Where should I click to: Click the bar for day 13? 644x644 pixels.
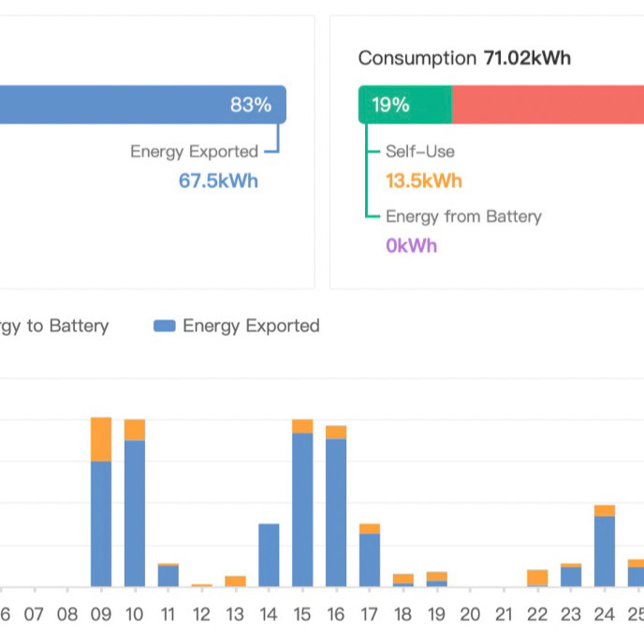[x=235, y=581]
